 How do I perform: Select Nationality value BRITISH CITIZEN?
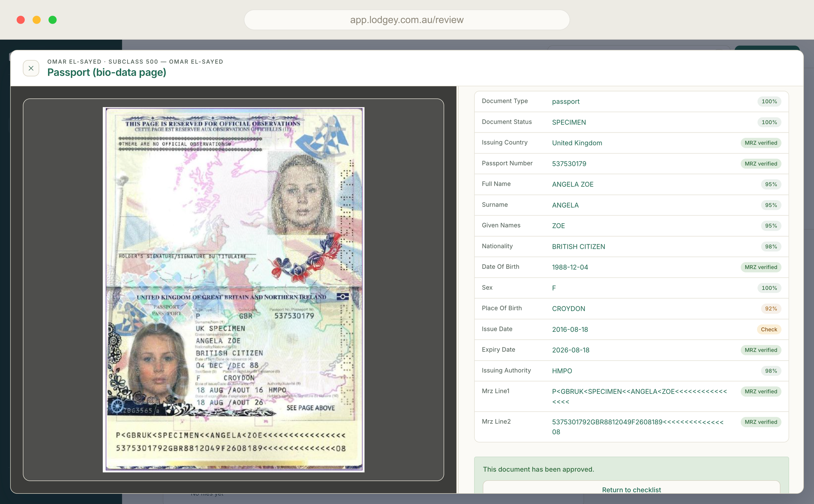point(578,246)
